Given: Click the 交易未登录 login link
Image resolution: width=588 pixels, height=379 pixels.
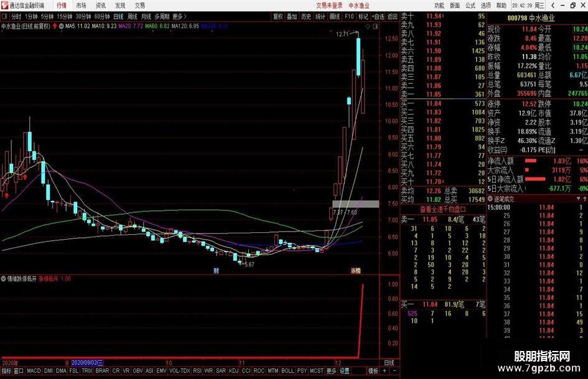Looking at the screenshot, I should (329, 5).
